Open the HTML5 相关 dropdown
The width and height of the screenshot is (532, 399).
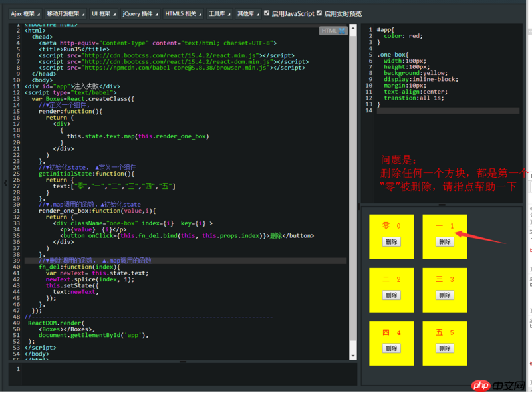click(x=184, y=14)
